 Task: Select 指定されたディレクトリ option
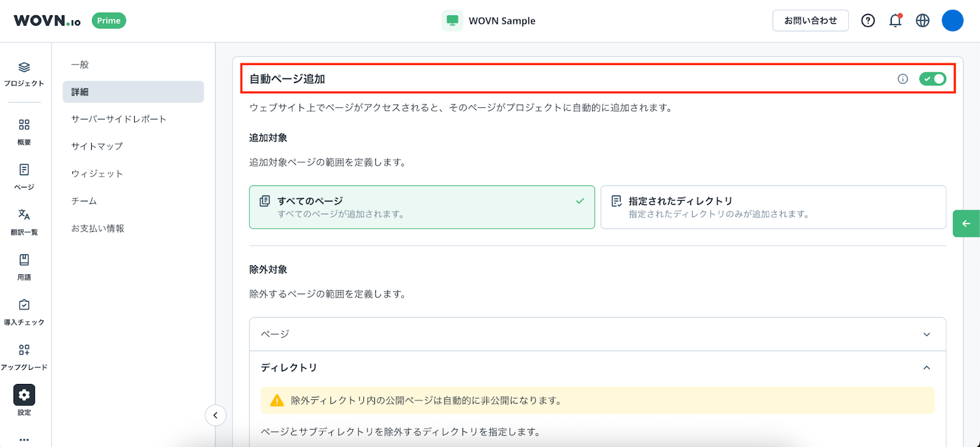click(x=773, y=208)
